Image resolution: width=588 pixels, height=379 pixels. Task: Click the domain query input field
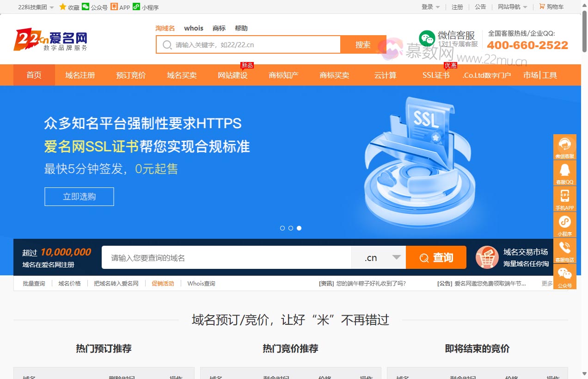pyautogui.click(x=227, y=257)
